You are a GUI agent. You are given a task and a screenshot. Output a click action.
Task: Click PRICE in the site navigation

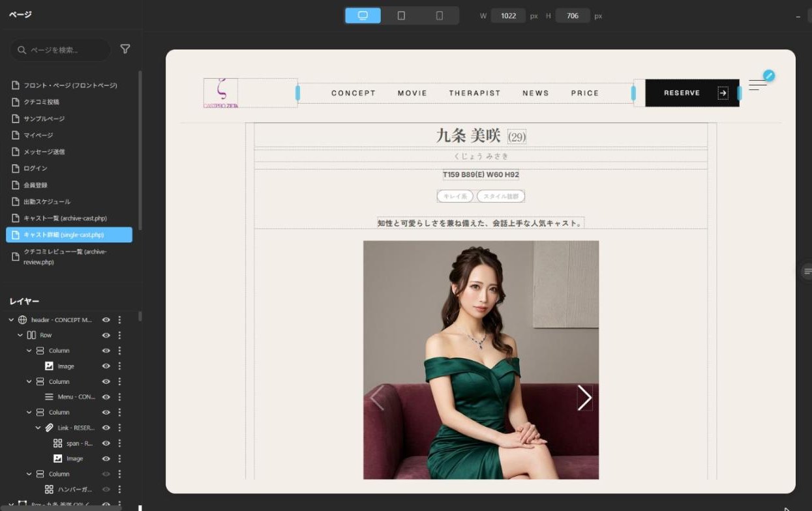coord(585,93)
